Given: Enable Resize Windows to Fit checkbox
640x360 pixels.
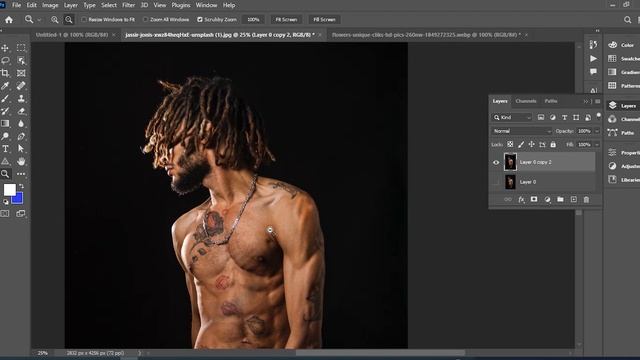Looking at the screenshot, I should 84,20.
